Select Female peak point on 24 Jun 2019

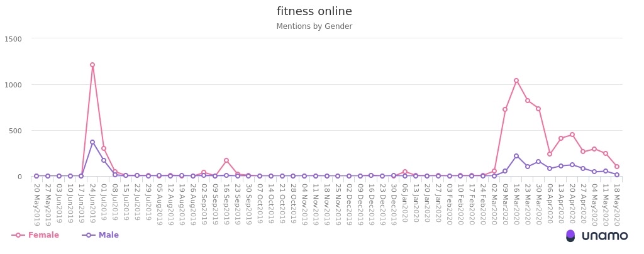[92, 65]
